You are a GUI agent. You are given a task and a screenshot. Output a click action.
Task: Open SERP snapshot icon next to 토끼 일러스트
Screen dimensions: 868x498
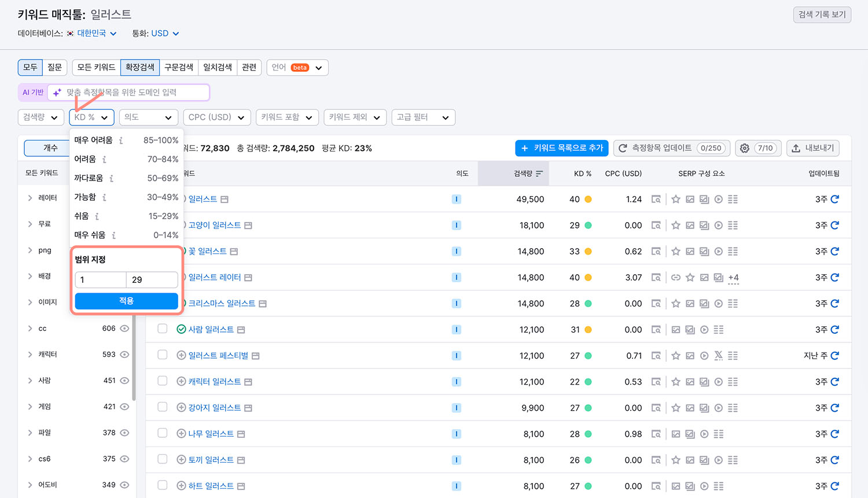pos(241,460)
